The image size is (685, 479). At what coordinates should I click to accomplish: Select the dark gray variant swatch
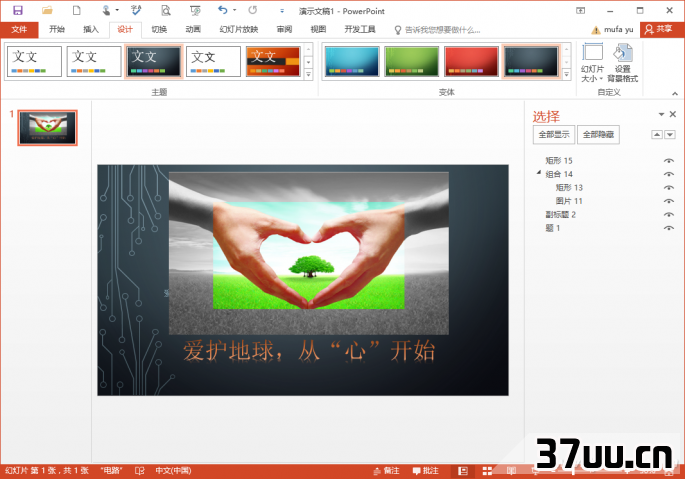point(531,62)
